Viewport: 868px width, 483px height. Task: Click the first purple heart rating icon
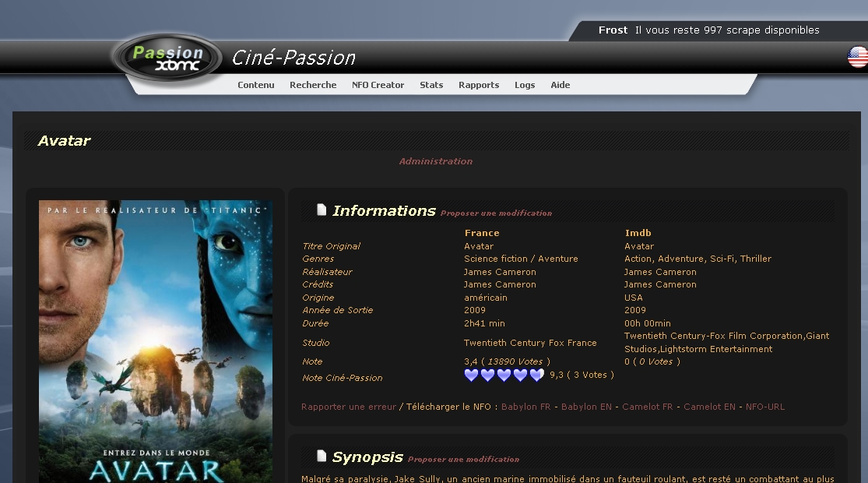(x=471, y=375)
